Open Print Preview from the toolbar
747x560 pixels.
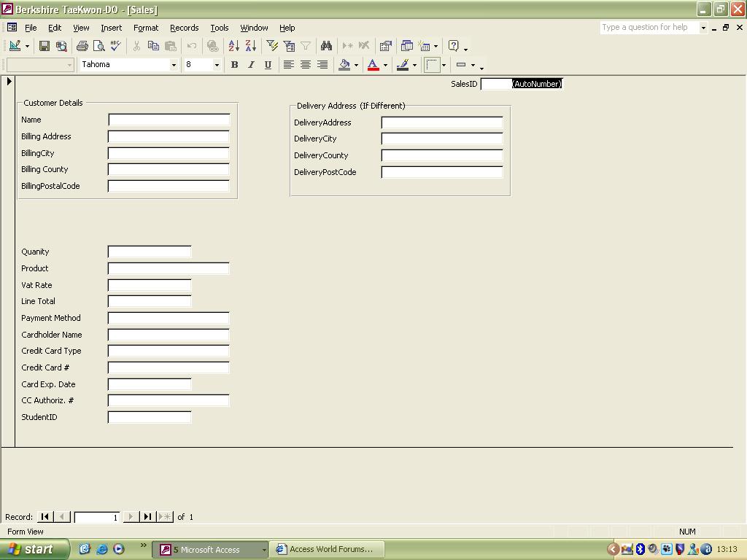(x=98, y=46)
